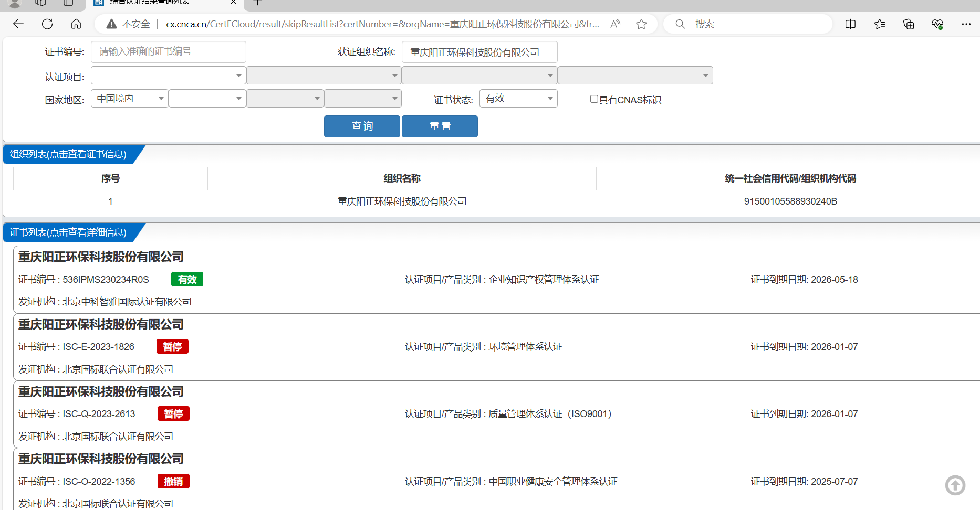The height and width of the screenshot is (510, 980).
Task: Expand the first 认证项目 dropdown
Action: [168, 76]
